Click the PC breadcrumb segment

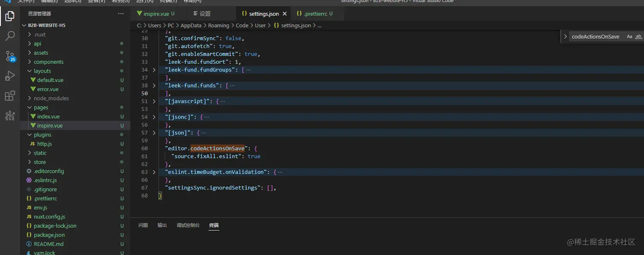[x=171, y=26]
